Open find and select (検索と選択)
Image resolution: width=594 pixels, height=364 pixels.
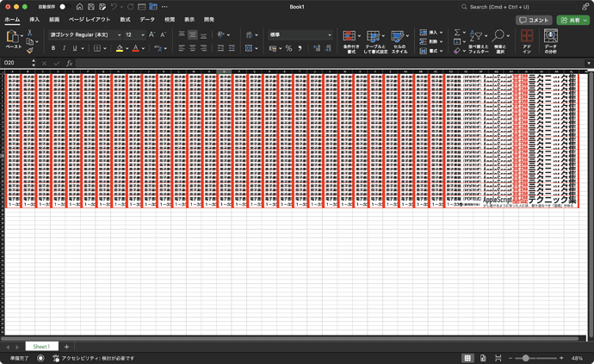click(499, 41)
